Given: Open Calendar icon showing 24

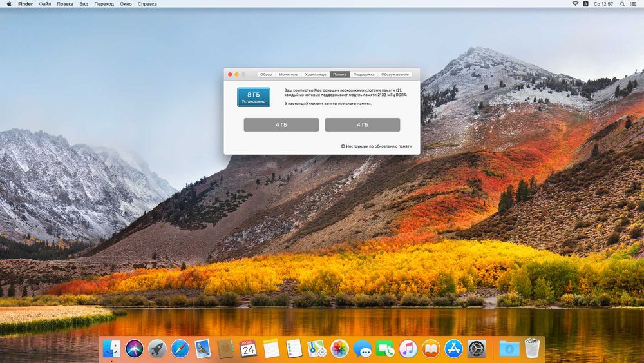Looking at the screenshot, I should click(248, 349).
